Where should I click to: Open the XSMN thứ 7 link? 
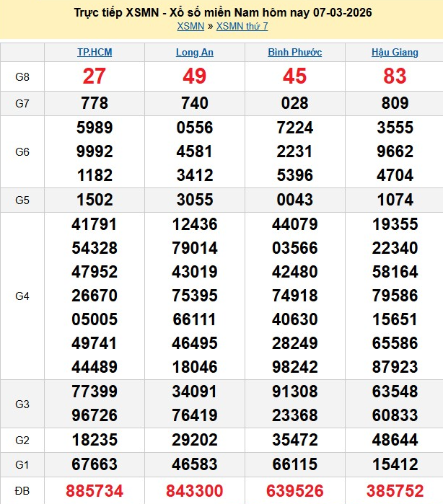click(242, 27)
